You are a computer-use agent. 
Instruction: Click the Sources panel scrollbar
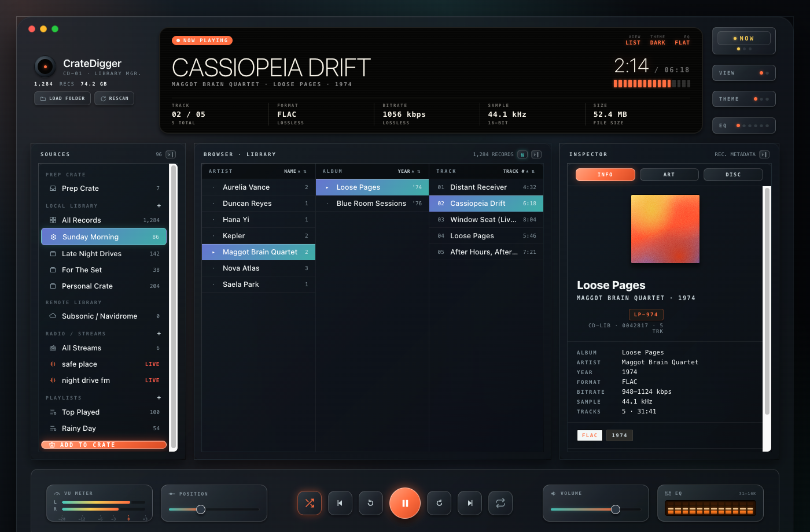[173, 307]
